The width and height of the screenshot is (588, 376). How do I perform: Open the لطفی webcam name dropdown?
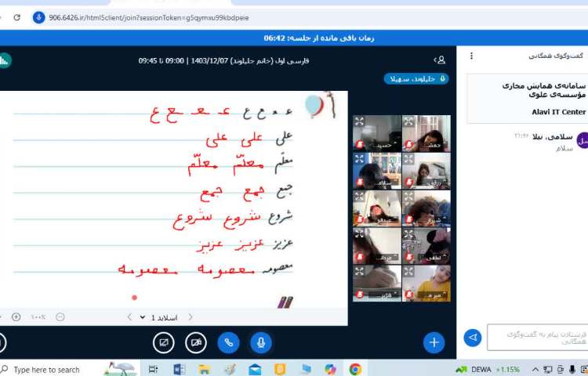click(x=434, y=257)
